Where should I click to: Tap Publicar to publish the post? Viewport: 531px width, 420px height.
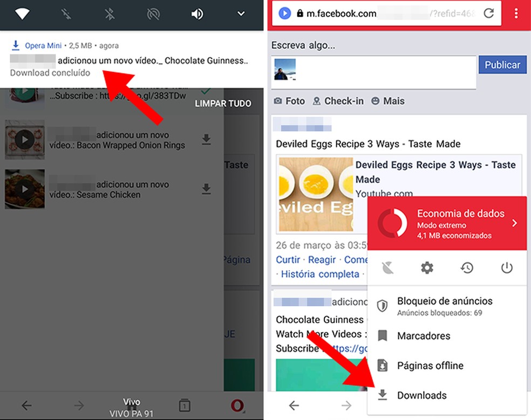pyautogui.click(x=502, y=64)
